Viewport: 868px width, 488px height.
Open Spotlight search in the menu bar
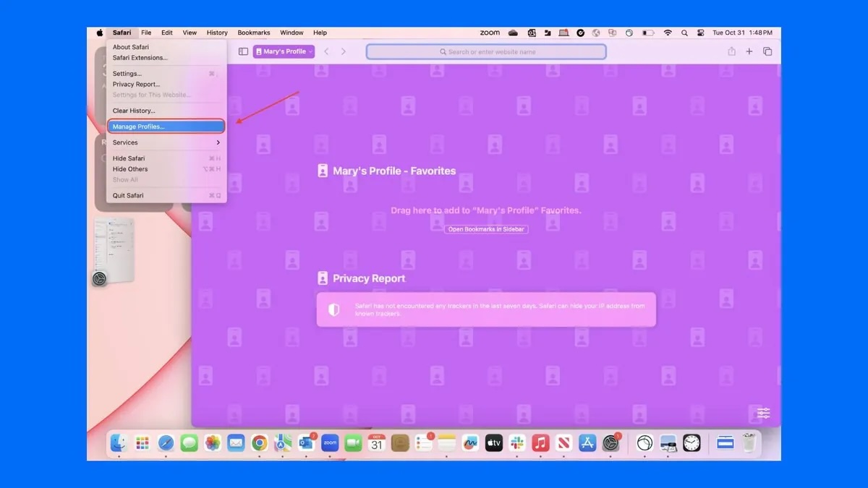(684, 33)
